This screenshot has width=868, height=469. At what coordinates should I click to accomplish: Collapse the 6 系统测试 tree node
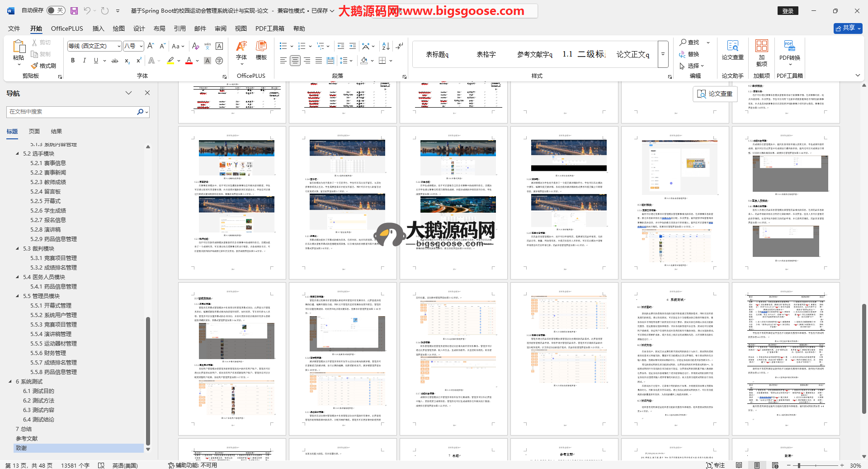pos(10,382)
